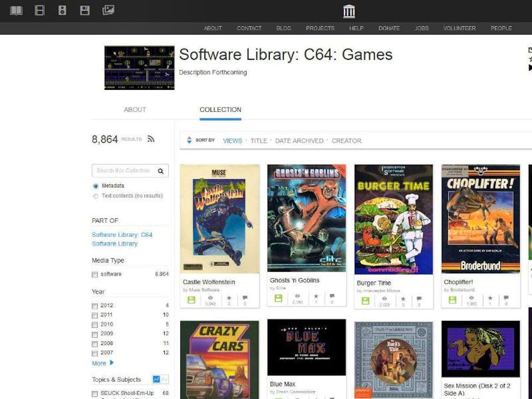Open VOLUNTEER in the top navigation
Image resolution: width=532 pixels, height=399 pixels.
pos(459,28)
